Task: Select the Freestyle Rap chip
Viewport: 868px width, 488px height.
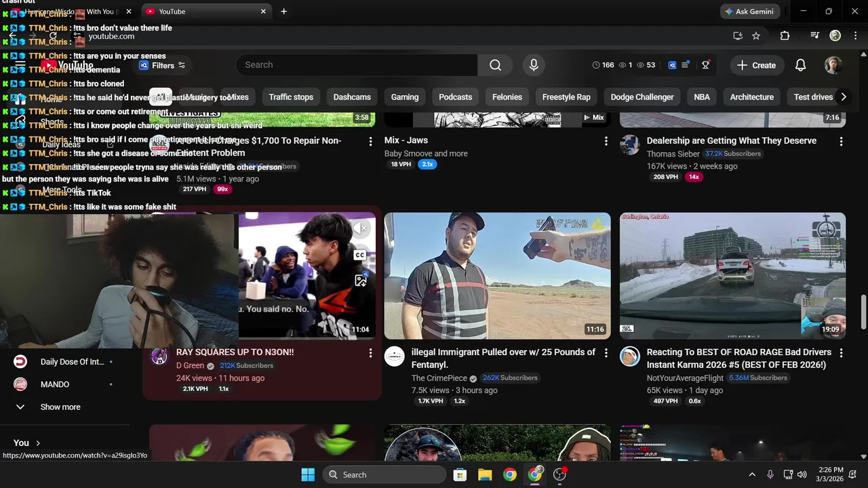Action: click(566, 97)
